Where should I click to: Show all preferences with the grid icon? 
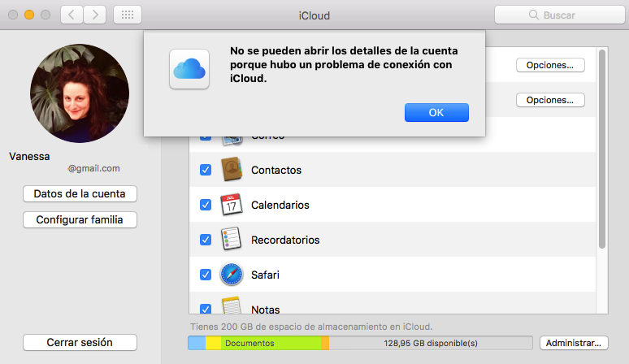(128, 15)
